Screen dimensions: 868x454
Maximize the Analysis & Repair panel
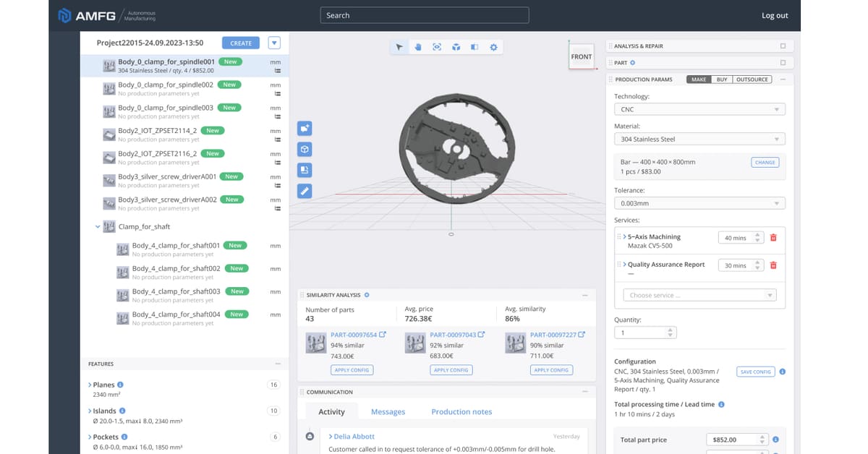(x=783, y=46)
